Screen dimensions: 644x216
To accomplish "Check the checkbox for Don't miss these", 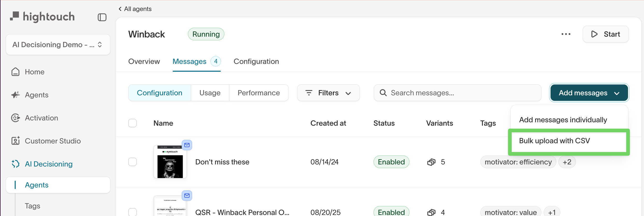I will pos(132,162).
